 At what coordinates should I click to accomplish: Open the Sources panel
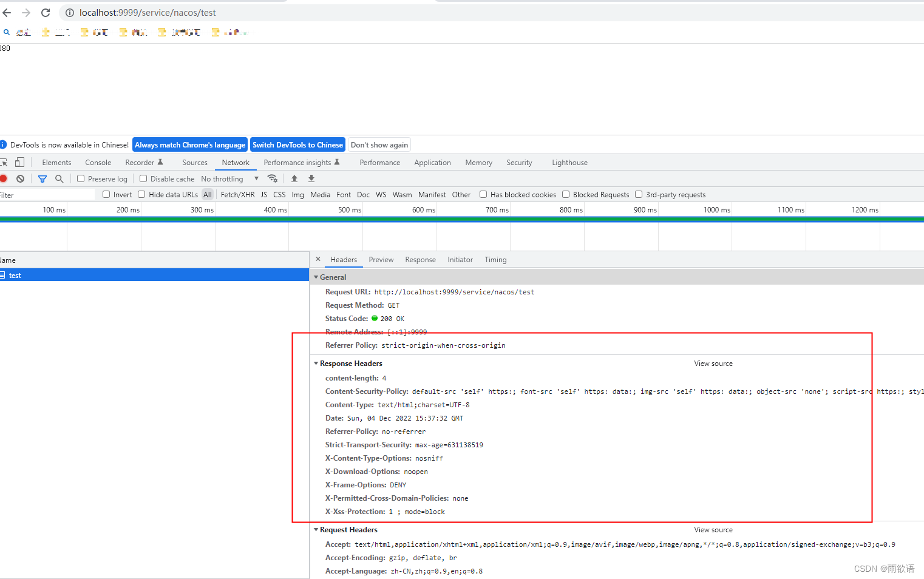click(x=195, y=163)
